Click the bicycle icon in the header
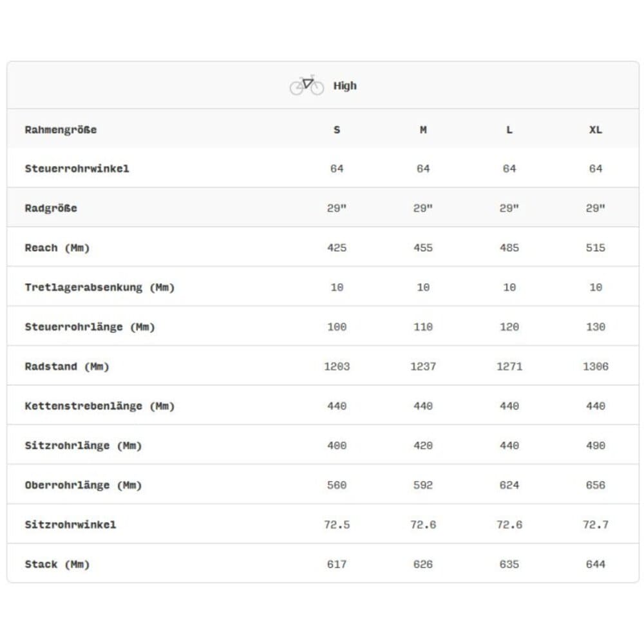This screenshot has width=644, height=644. (307, 85)
